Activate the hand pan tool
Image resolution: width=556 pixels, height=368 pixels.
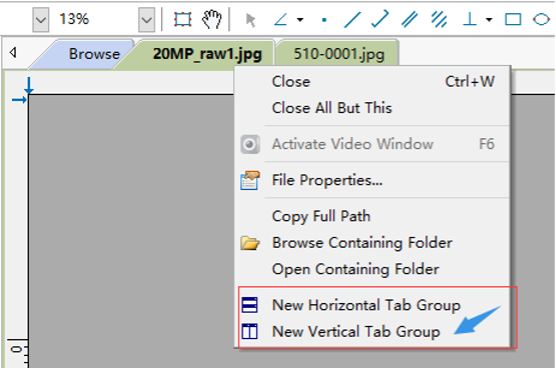(212, 19)
